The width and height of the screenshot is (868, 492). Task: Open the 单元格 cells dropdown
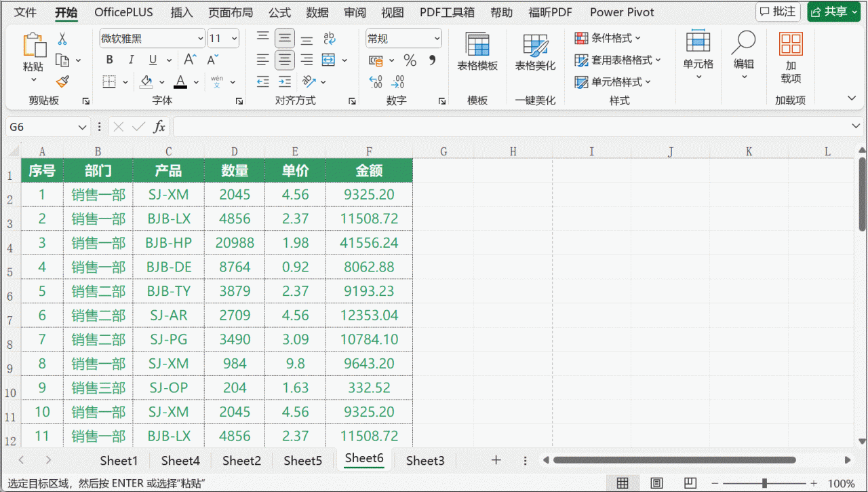click(x=698, y=56)
